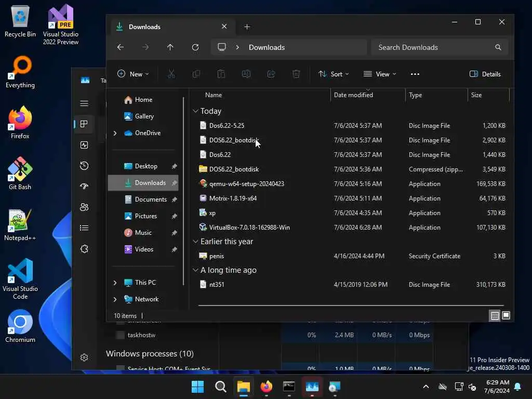This screenshot has width=532, height=399.
Task: Click the Paste clipboard icon in toolbar
Action: click(221, 74)
